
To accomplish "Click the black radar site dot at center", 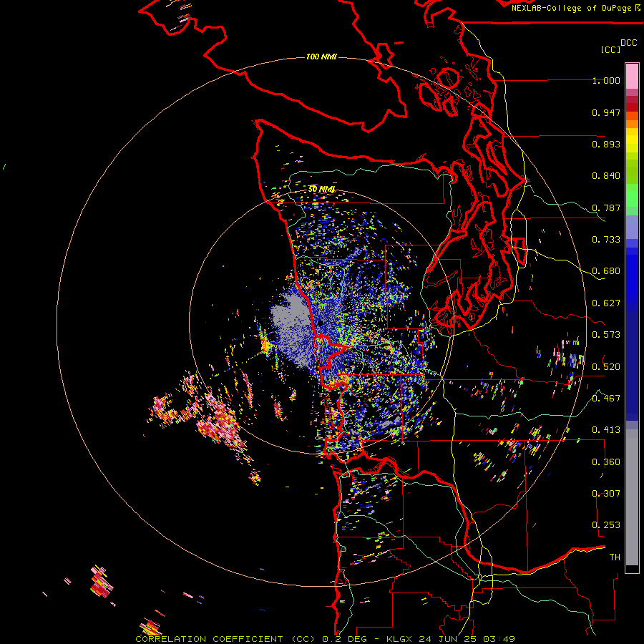I will coord(321,323).
